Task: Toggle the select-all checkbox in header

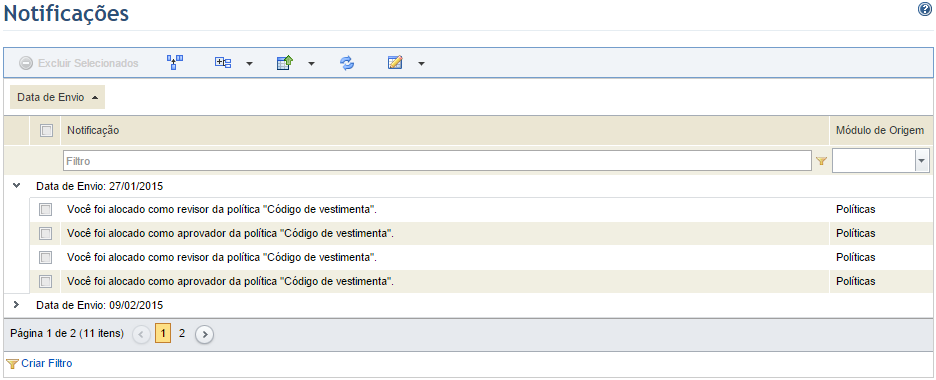Action: pyautogui.click(x=46, y=130)
